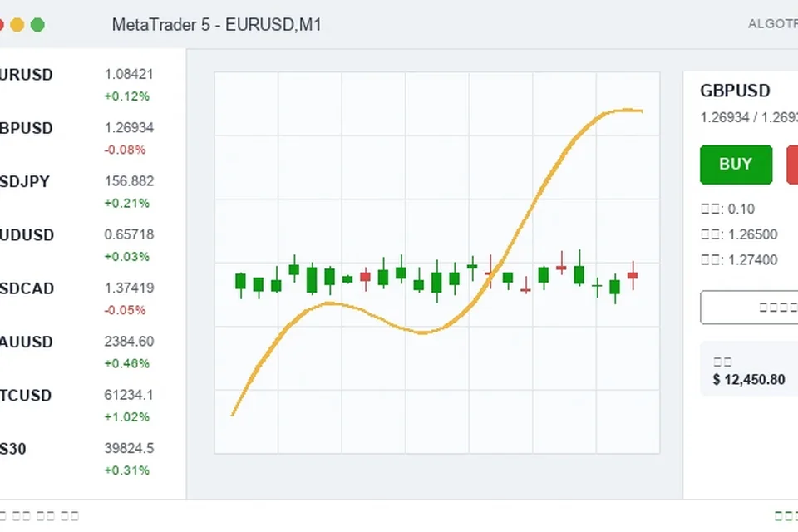Click the green BUY button
This screenshot has height=532, width=798.
736,165
